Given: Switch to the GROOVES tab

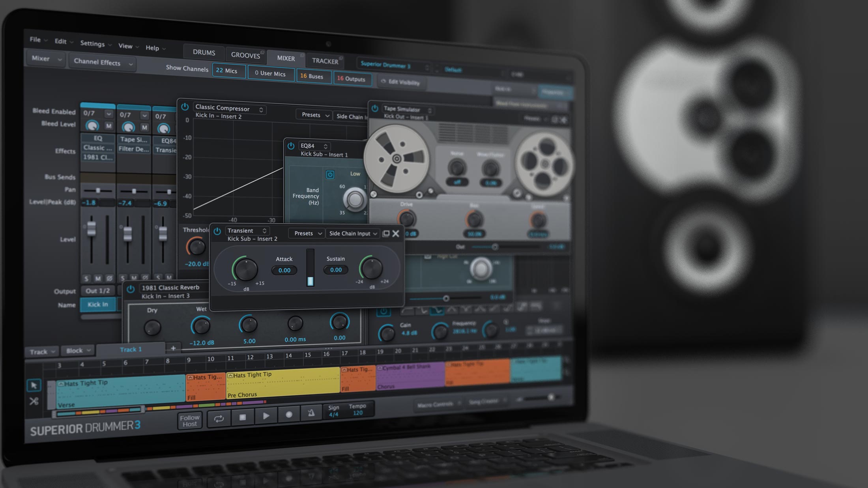Looking at the screenshot, I should (x=245, y=55).
